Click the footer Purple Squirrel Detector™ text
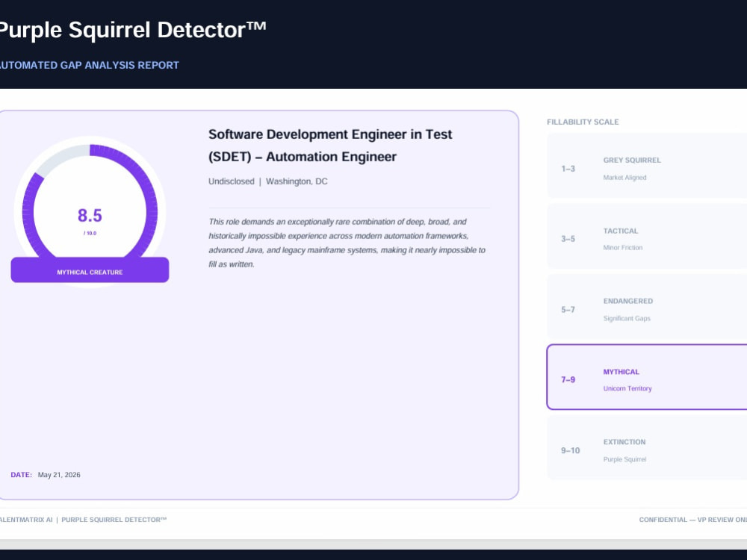 (114, 520)
